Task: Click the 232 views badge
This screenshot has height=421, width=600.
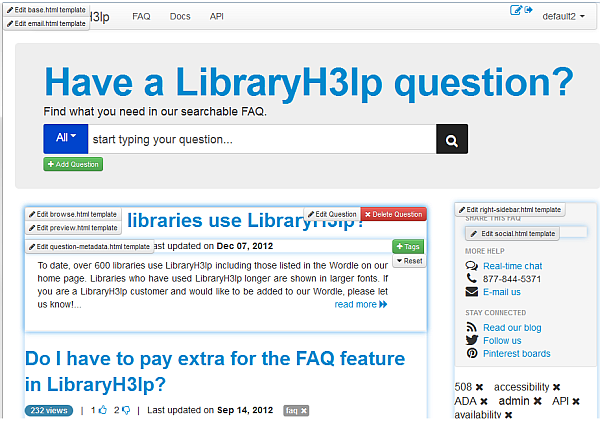Action: click(49, 410)
